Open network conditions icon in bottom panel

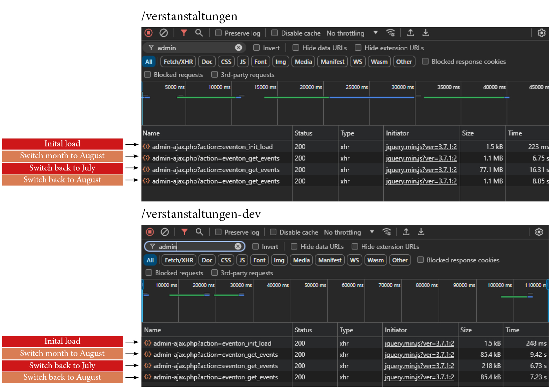click(387, 232)
